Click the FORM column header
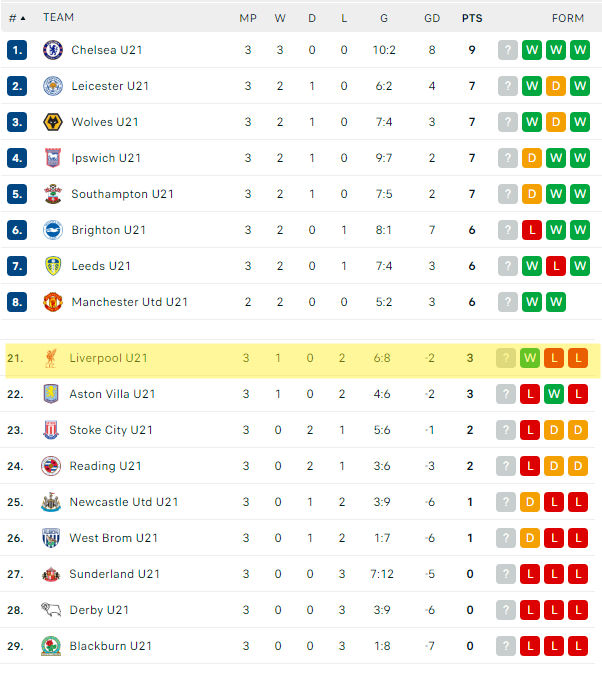This screenshot has height=674, width=602. click(x=568, y=18)
